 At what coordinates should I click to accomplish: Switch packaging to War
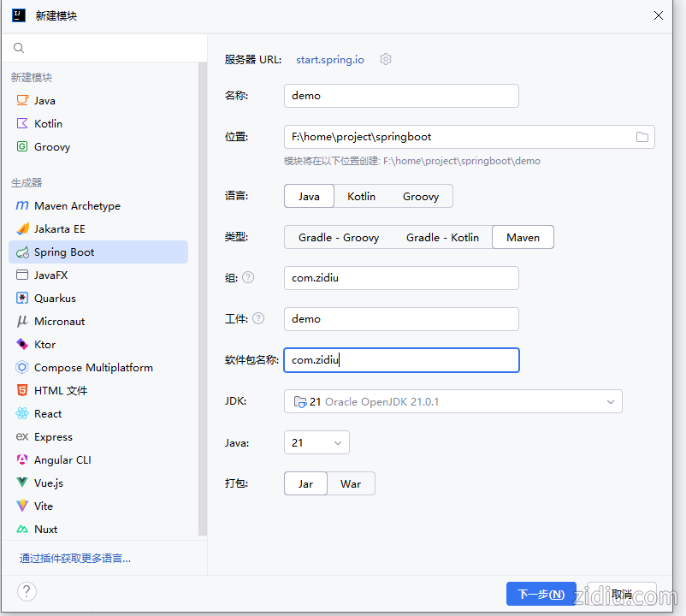click(x=351, y=483)
